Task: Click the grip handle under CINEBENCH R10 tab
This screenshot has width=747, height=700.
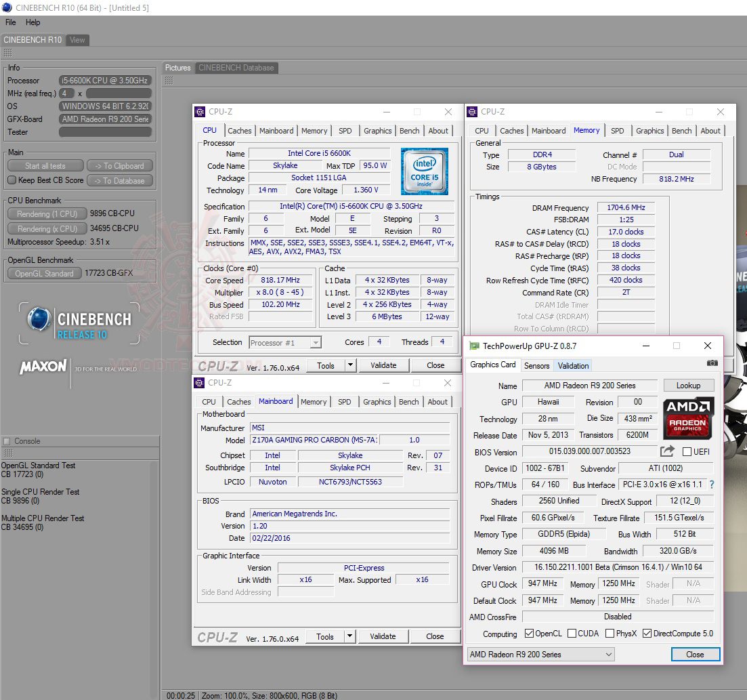Action: [x=7, y=53]
